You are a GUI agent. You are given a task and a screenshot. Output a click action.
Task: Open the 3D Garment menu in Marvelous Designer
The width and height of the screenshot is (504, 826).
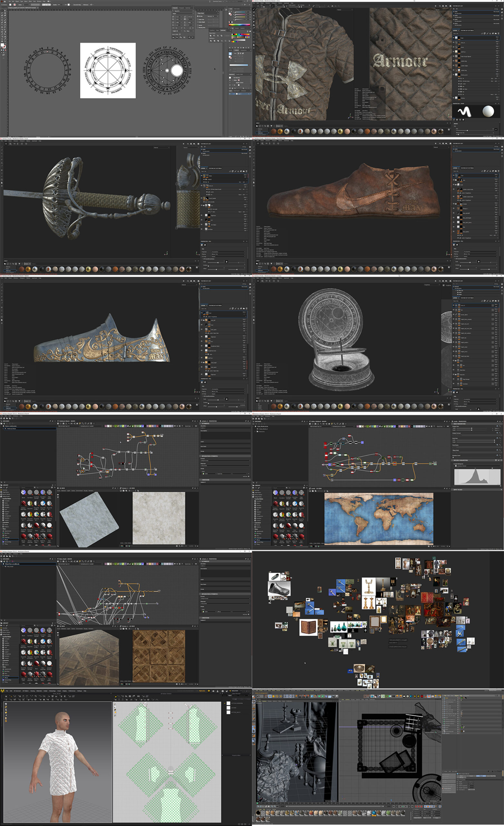17,691
